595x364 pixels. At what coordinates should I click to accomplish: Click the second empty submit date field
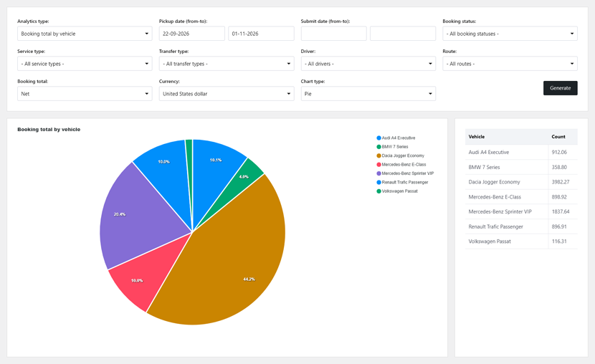[x=403, y=34]
